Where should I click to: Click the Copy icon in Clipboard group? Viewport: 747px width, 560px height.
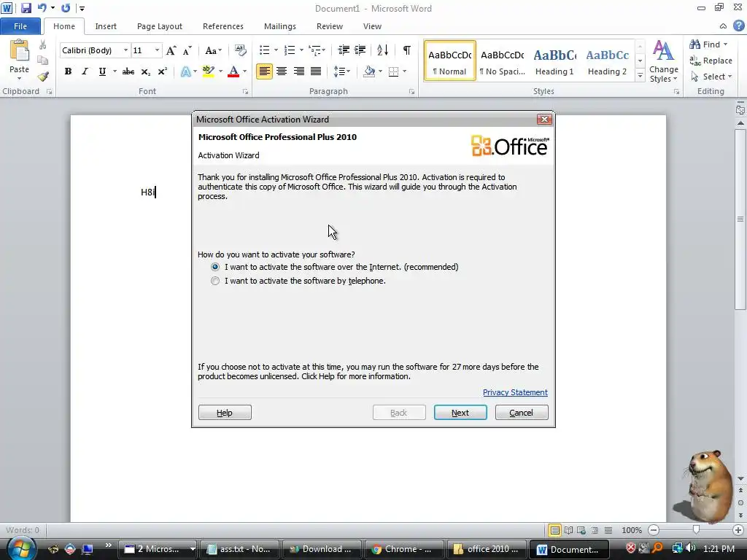click(x=43, y=61)
